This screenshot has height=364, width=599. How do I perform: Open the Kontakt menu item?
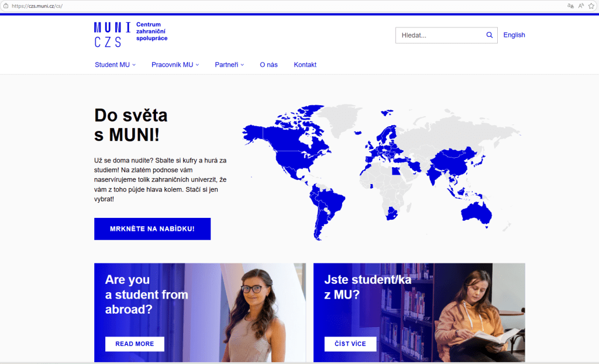(x=305, y=65)
